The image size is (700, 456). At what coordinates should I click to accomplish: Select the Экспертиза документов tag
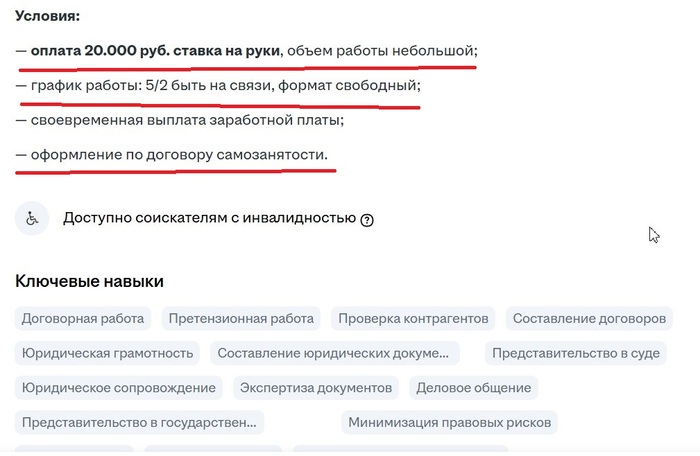pos(317,387)
